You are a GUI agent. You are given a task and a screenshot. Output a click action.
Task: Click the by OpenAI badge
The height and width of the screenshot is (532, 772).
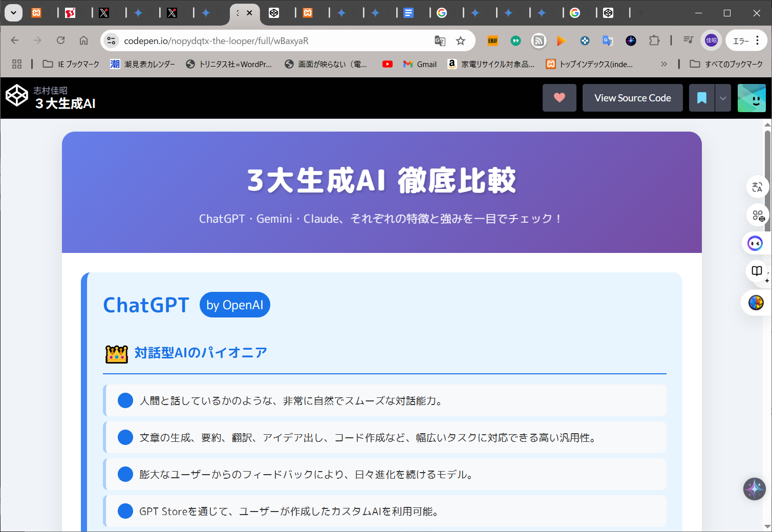[235, 305]
